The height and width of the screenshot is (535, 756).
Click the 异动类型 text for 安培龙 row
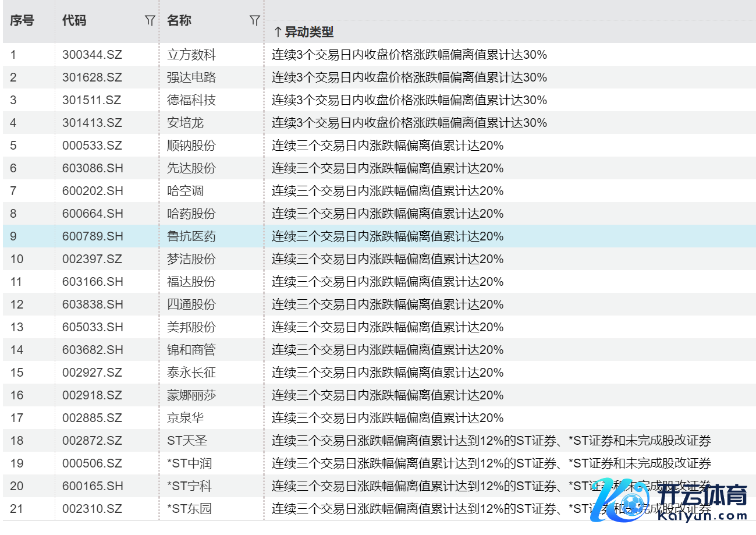[409, 123]
